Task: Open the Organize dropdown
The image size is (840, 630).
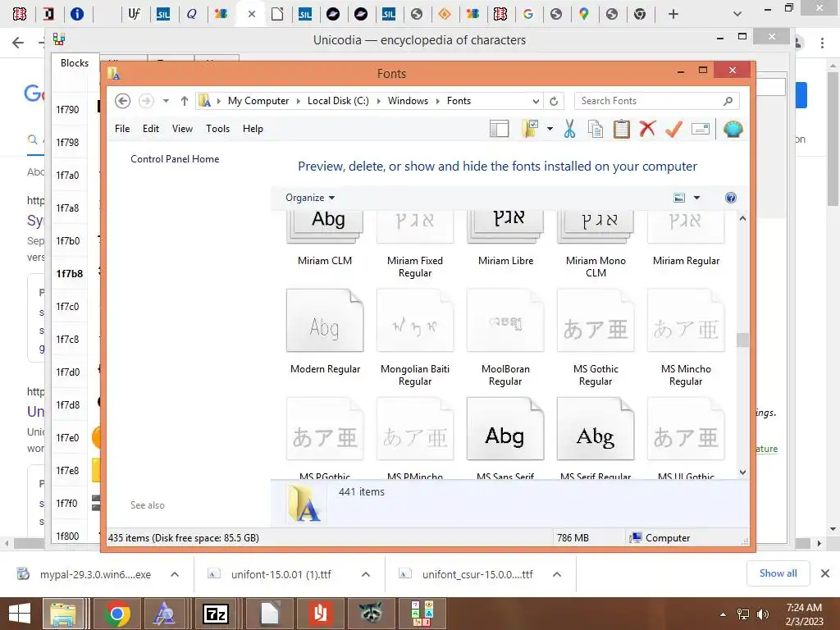Action: click(x=309, y=198)
